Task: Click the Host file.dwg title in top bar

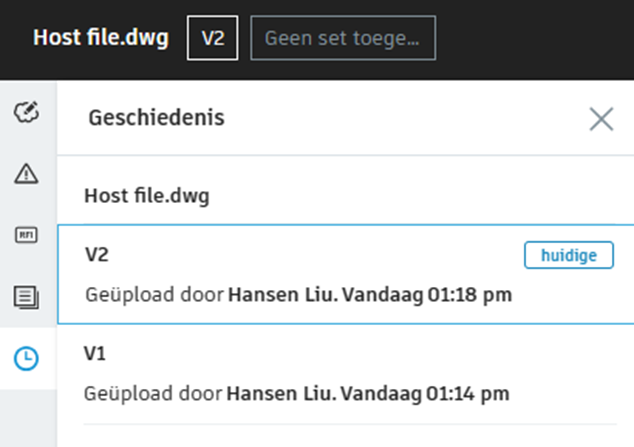Action: point(101,39)
